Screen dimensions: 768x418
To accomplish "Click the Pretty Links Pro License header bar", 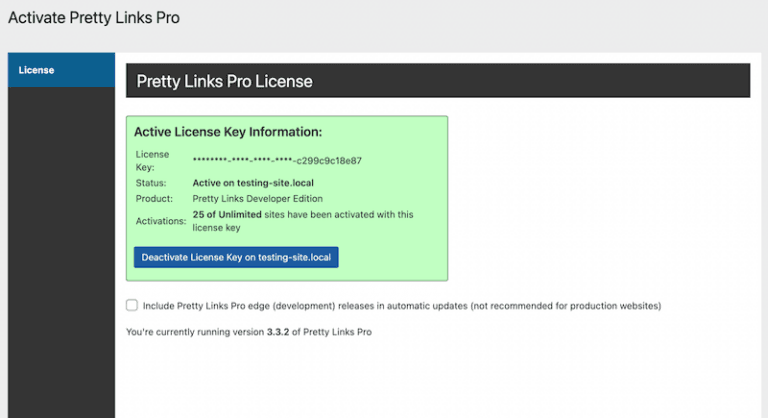I will [x=437, y=81].
